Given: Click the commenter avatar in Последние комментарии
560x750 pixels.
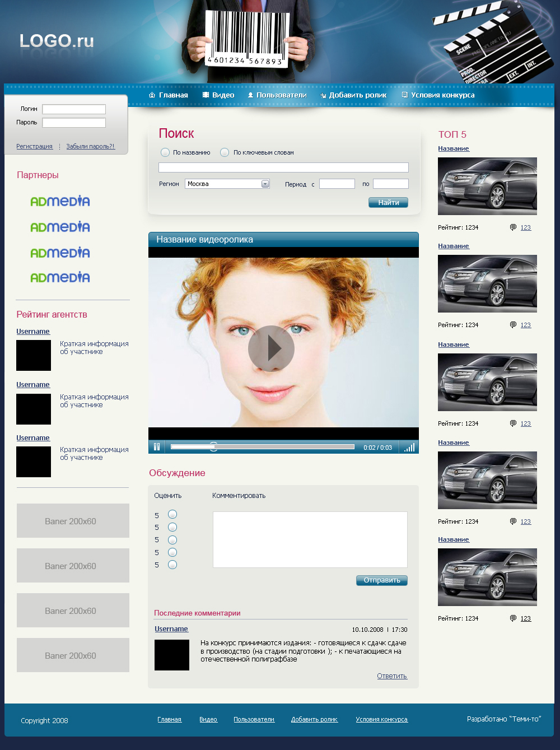Looking at the screenshot, I should point(172,655).
